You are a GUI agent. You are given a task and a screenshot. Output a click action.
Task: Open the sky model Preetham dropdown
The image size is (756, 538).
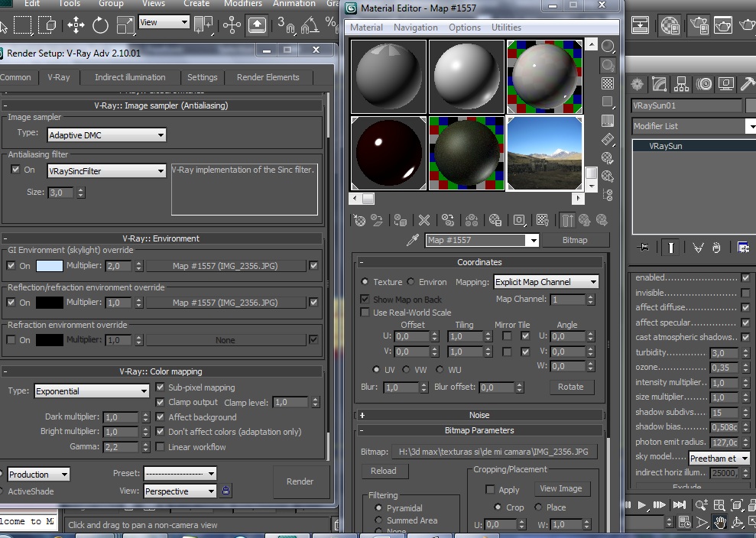point(719,458)
